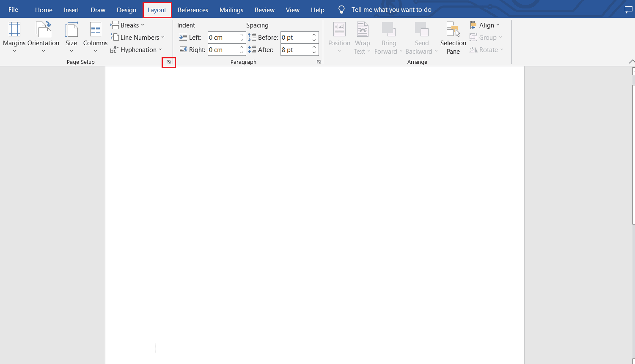Increase Spacing After using the up stepper

[x=313, y=47]
